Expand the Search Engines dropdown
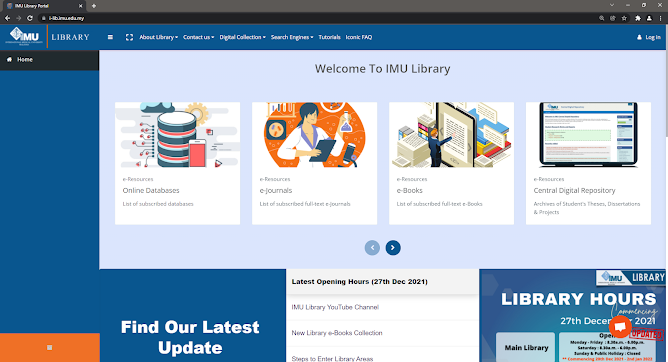 (x=292, y=37)
